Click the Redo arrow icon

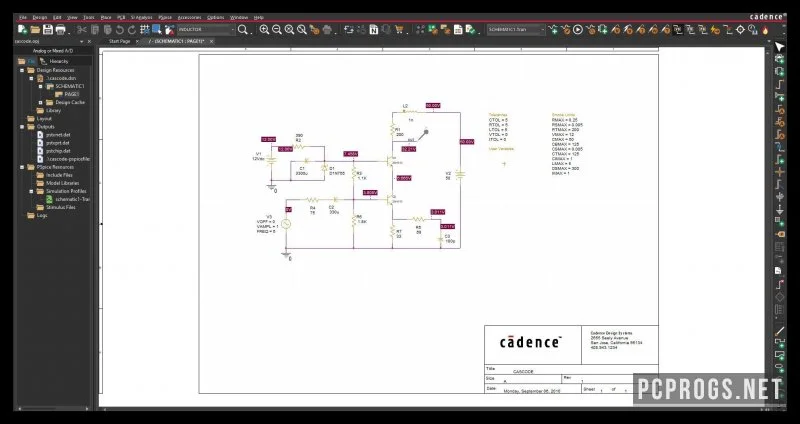(132, 30)
